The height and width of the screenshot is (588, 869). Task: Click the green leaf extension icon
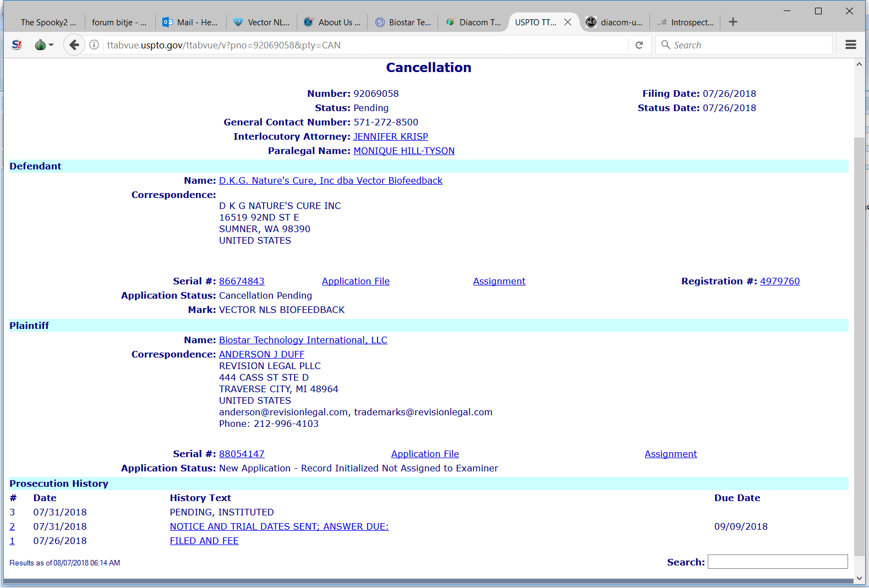point(40,45)
